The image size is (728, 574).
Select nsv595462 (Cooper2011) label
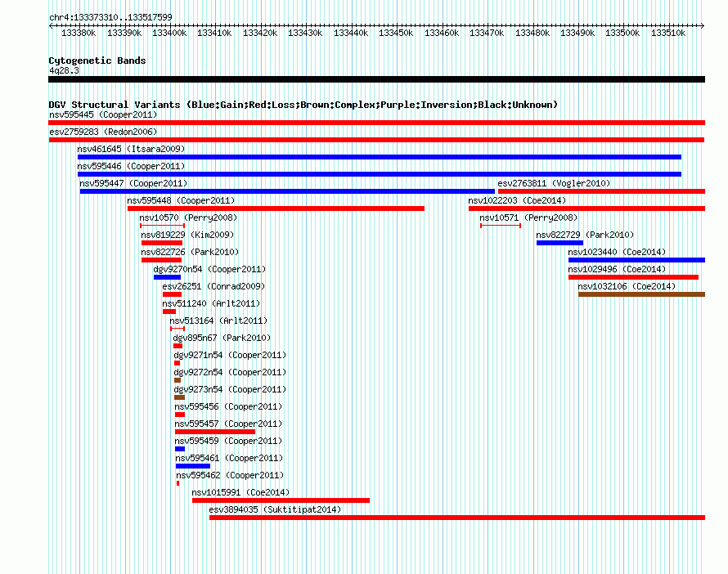pos(231,475)
